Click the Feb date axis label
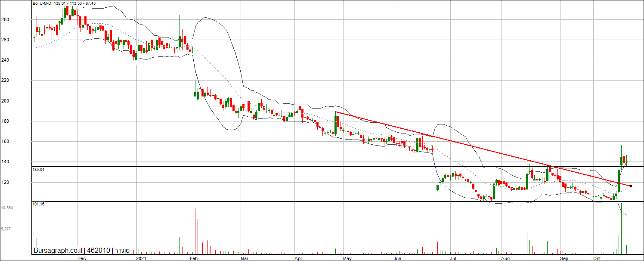Image resolution: width=644 pixels, height=261 pixels. click(x=193, y=258)
